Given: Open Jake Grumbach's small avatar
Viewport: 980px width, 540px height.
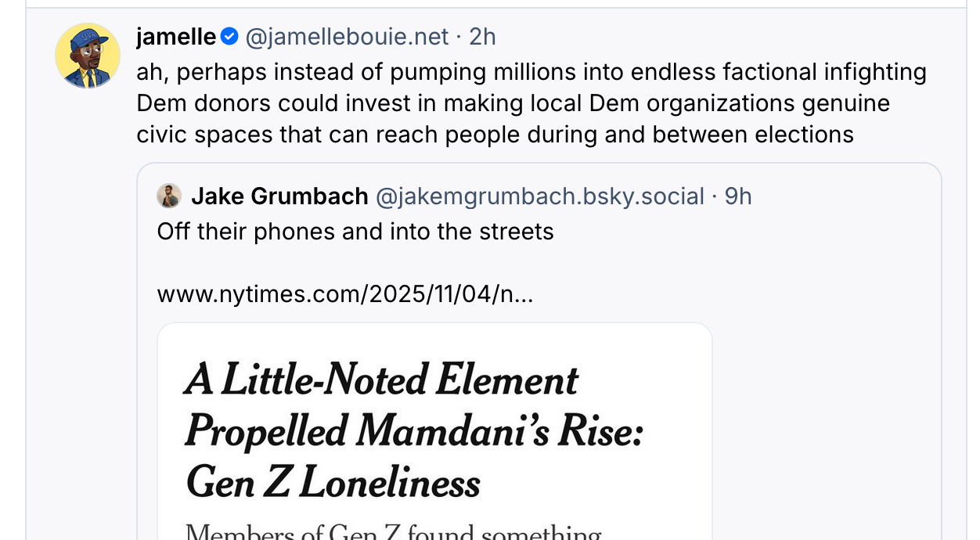Looking at the screenshot, I should pyautogui.click(x=169, y=196).
